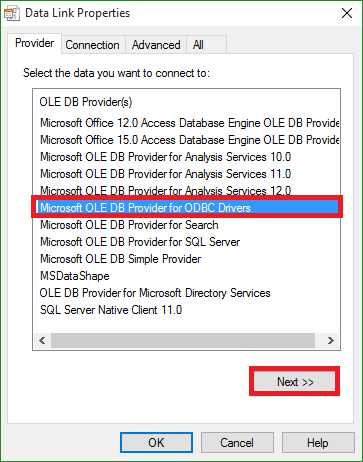Select SQL Server Native Client 11.0
The image size is (363, 462).
[x=111, y=310]
